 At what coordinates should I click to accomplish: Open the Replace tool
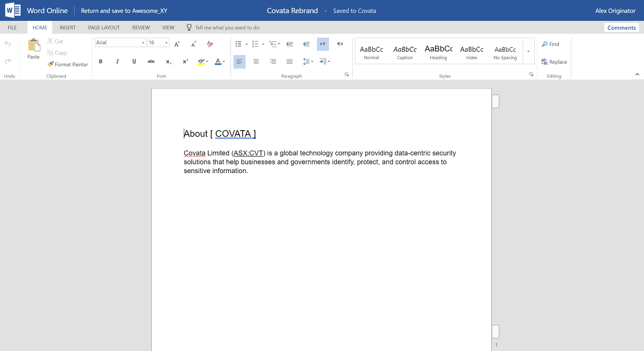click(x=554, y=62)
